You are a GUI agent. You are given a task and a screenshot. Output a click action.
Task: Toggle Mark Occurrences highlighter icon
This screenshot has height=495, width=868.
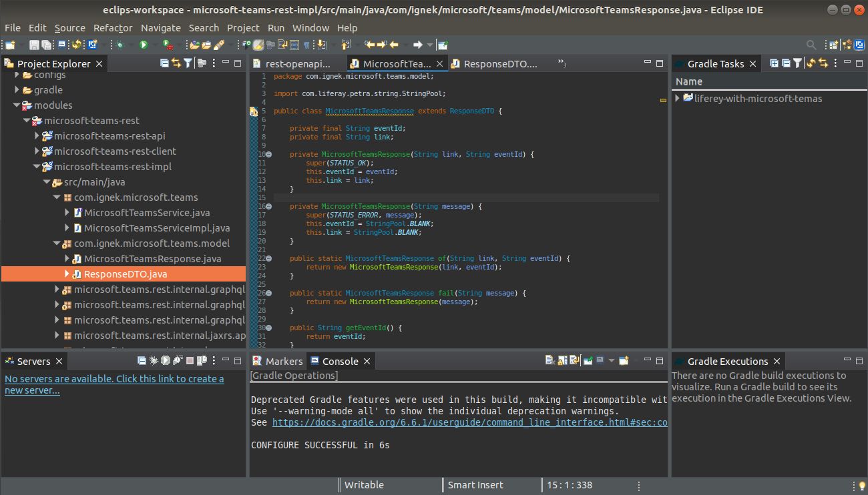(258, 45)
